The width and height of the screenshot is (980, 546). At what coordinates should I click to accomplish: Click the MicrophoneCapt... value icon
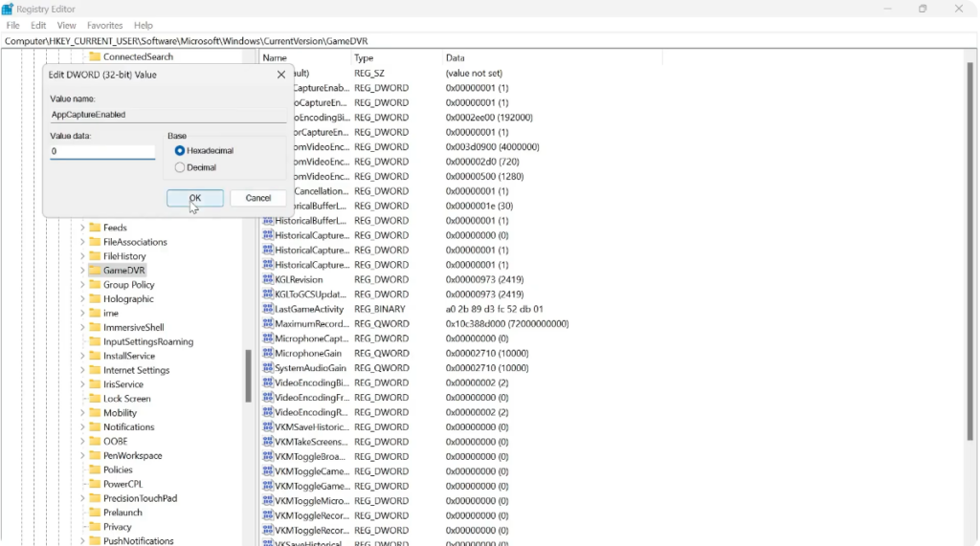268,338
